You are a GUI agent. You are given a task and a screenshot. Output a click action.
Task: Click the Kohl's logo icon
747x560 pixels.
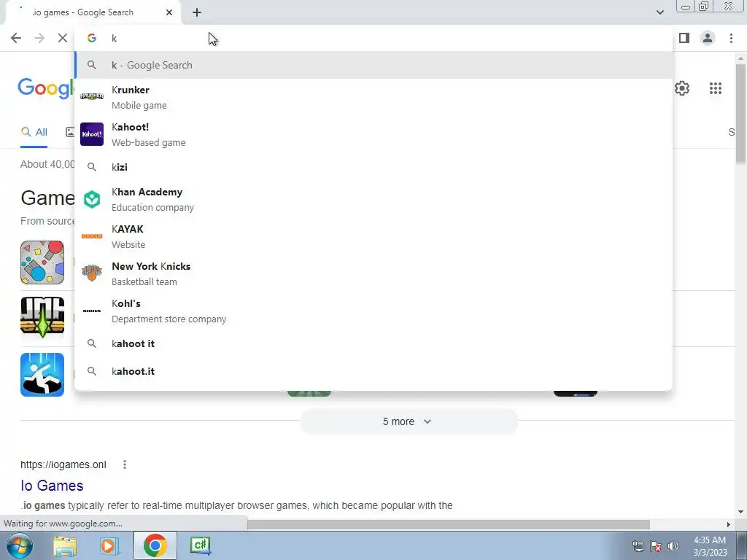pyautogui.click(x=92, y=311)
